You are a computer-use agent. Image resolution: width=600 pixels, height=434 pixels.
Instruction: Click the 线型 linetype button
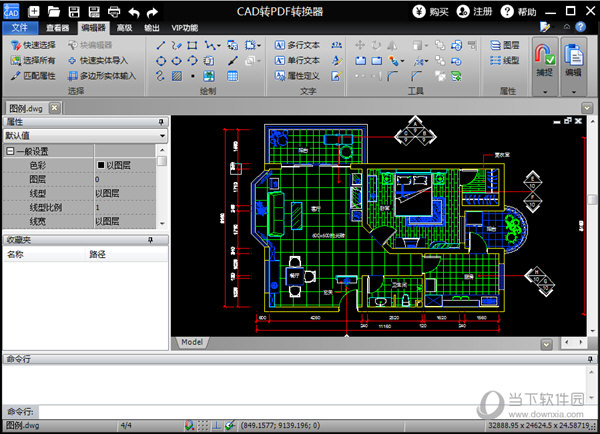[505, 60]
